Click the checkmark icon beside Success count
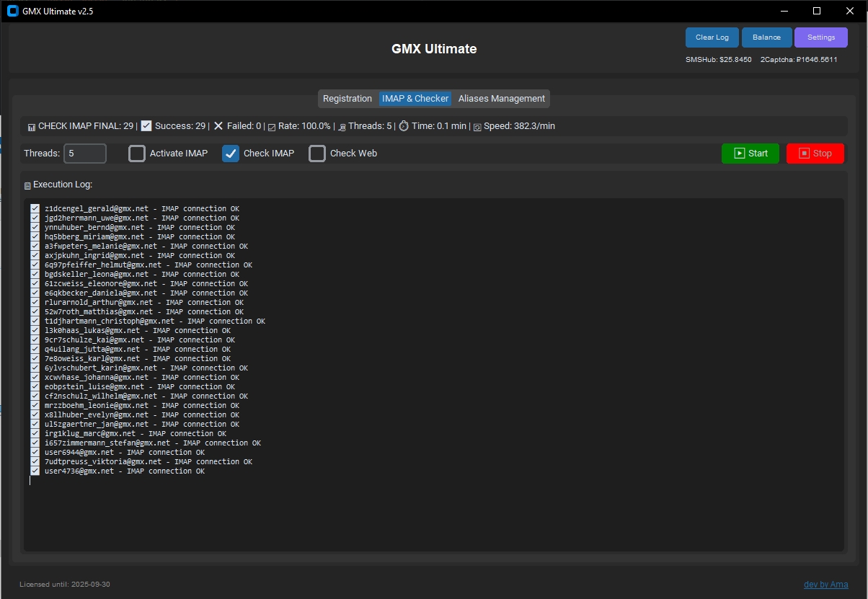The width and height of the screenshot is (868, 599). (146, 126)
